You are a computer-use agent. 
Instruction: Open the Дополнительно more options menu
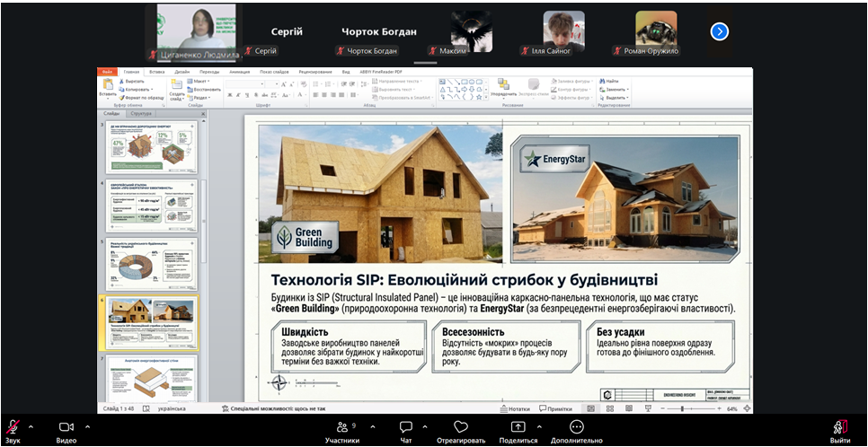click(x=577, y=427)
